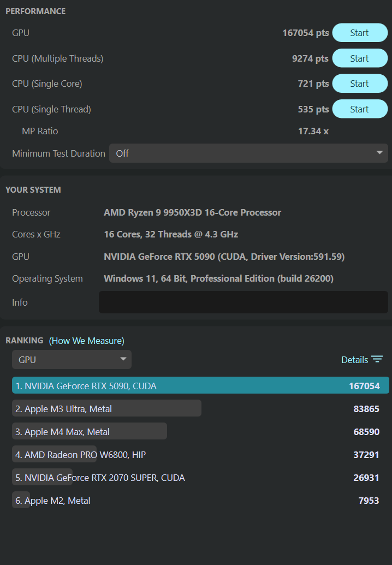The image size is (392, 565).
Task: Start the CPU Multiple Threads benchmark
Action: click(x=360, y=58)
